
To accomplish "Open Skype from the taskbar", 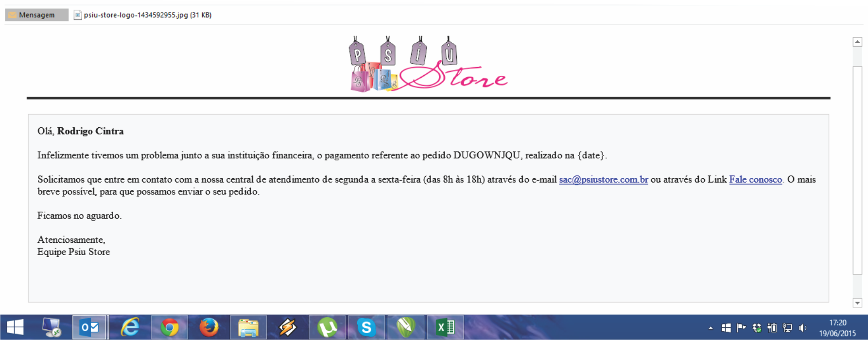I will pos(366,327).
